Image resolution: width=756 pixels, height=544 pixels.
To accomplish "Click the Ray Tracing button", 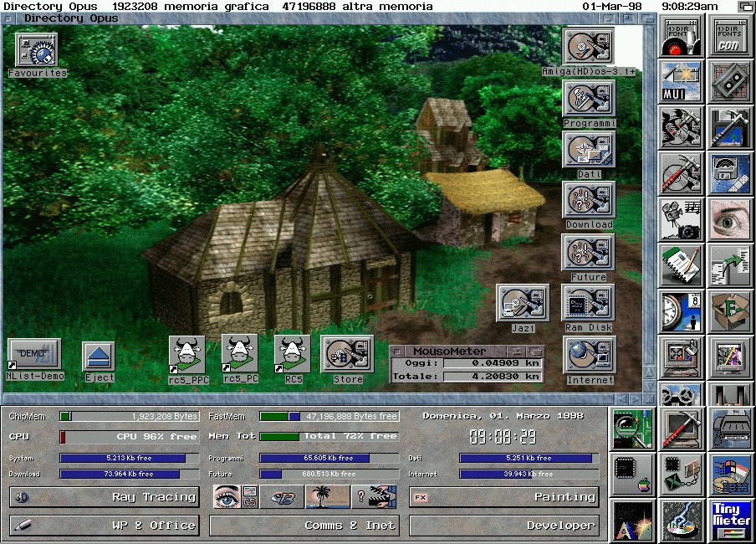I will click(104, 497).
